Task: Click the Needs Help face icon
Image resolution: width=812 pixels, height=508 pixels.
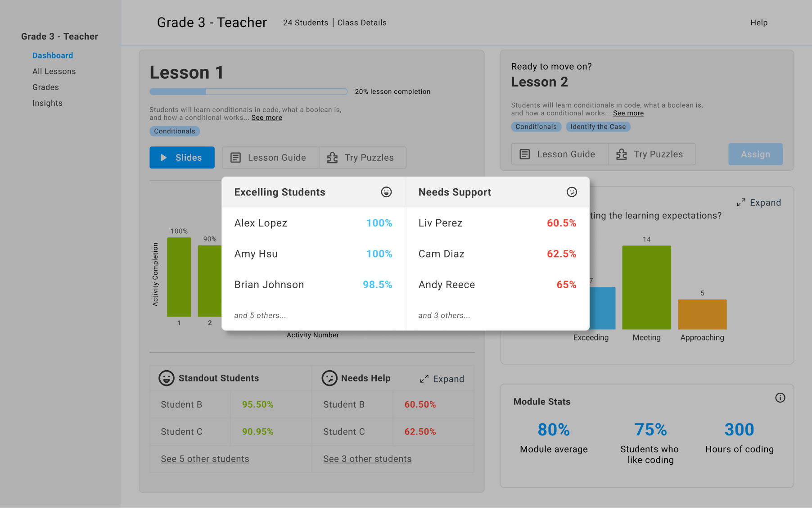Action: coord(329,378)
